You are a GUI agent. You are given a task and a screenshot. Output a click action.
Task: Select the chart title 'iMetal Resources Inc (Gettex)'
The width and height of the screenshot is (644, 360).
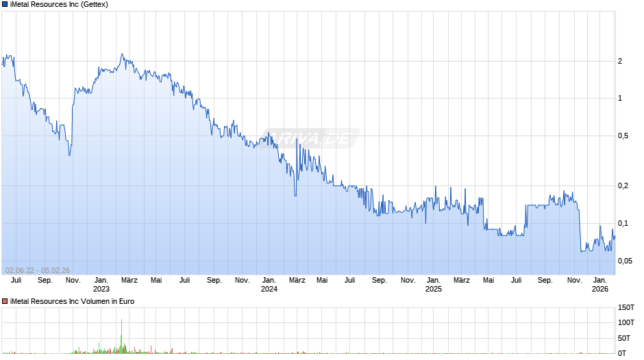click(x=59, y=5)
